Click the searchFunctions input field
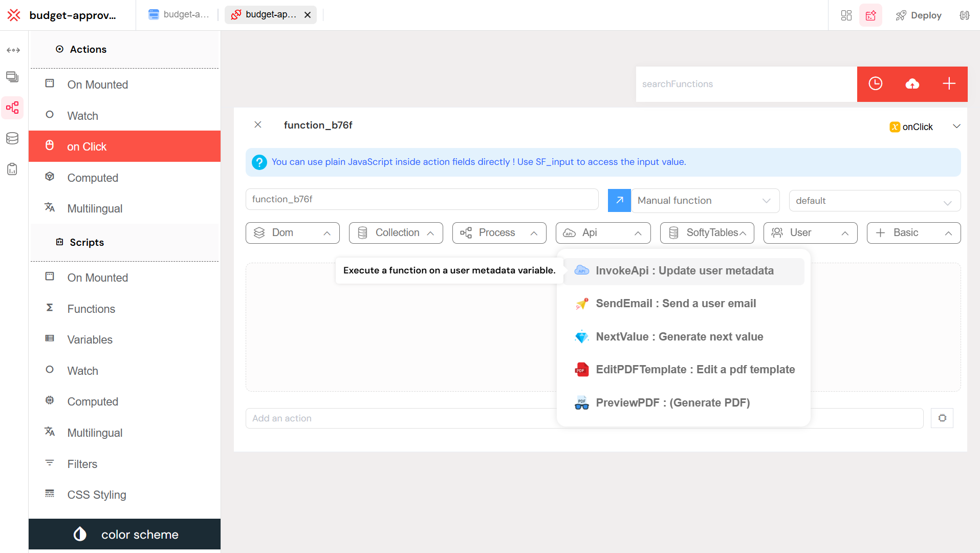 coord(746,84)
